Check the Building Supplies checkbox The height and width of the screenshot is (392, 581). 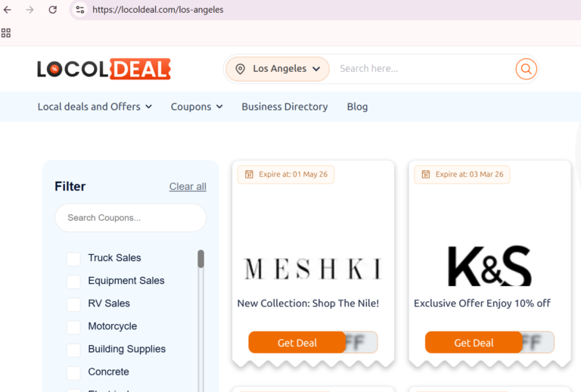click(x=73, y=350)
